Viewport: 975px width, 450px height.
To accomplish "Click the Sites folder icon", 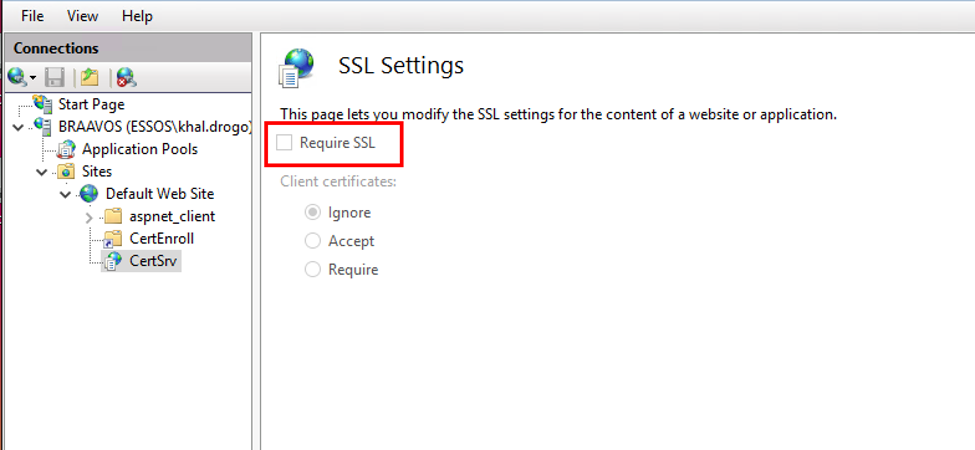I will [65, 172].
